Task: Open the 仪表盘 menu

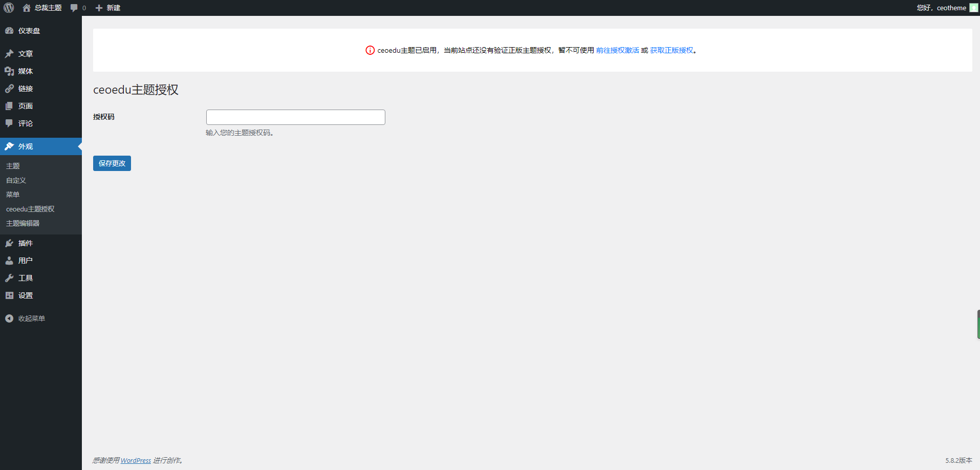Action: tap(41, 31)
